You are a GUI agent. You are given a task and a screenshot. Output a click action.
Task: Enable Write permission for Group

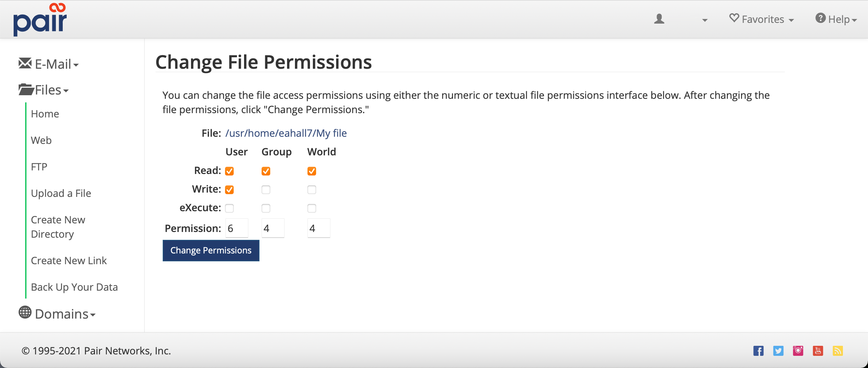(x=266, y=190)
